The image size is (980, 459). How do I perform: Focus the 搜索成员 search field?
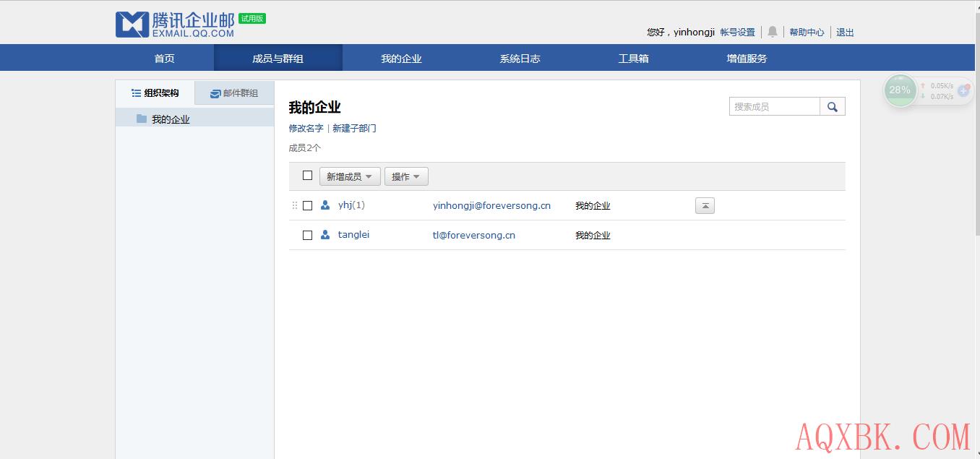click(x=775, y=106)
